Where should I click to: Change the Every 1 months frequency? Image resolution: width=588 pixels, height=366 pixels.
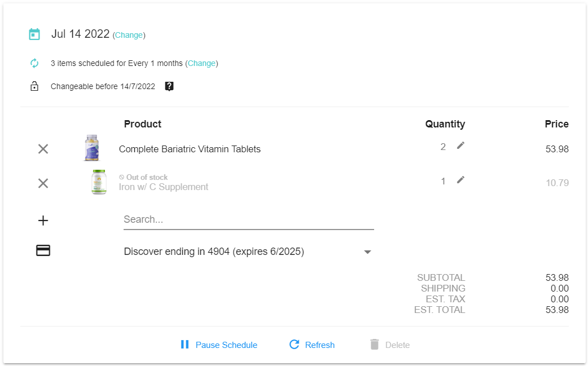(201, 63)
